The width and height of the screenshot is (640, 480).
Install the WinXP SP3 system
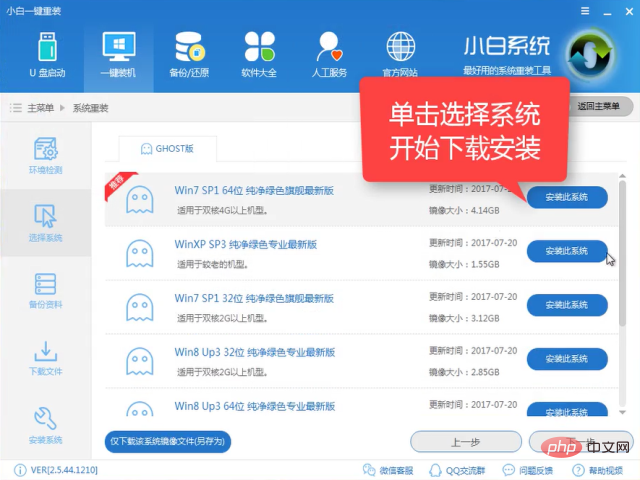[566, 251]
